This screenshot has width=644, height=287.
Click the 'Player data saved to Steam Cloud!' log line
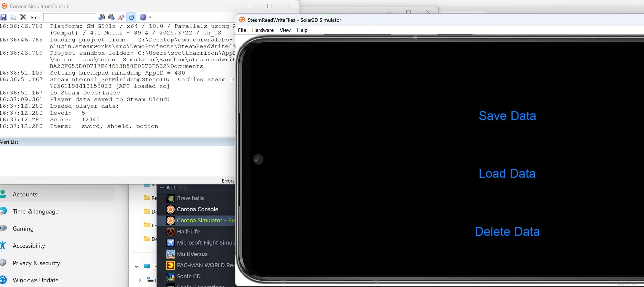[x=110, y=99]
